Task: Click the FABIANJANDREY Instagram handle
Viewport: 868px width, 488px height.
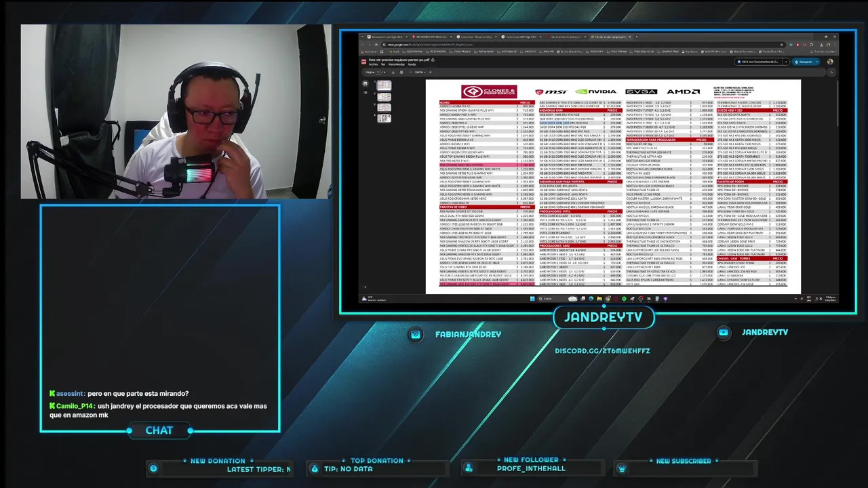Action: [469, 334]
